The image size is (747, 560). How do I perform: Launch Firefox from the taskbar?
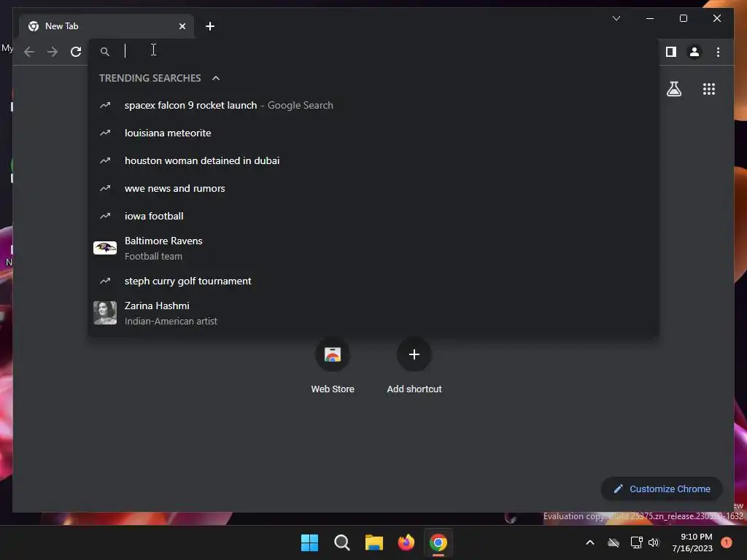pos(406,542)
